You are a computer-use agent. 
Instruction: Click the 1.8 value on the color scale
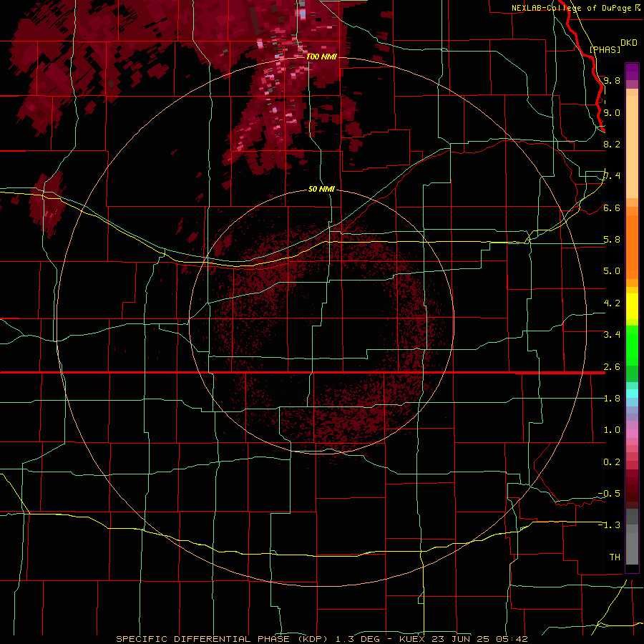pos(612,399)
